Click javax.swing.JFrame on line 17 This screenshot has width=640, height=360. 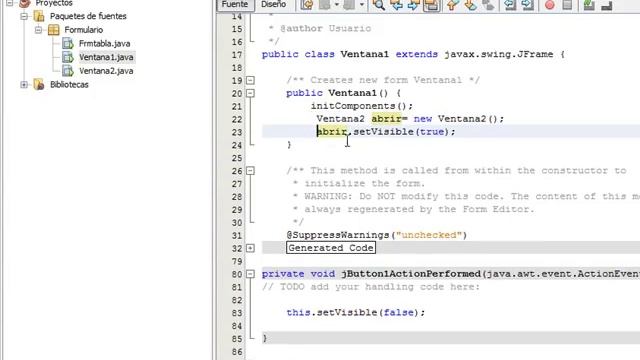499,54
